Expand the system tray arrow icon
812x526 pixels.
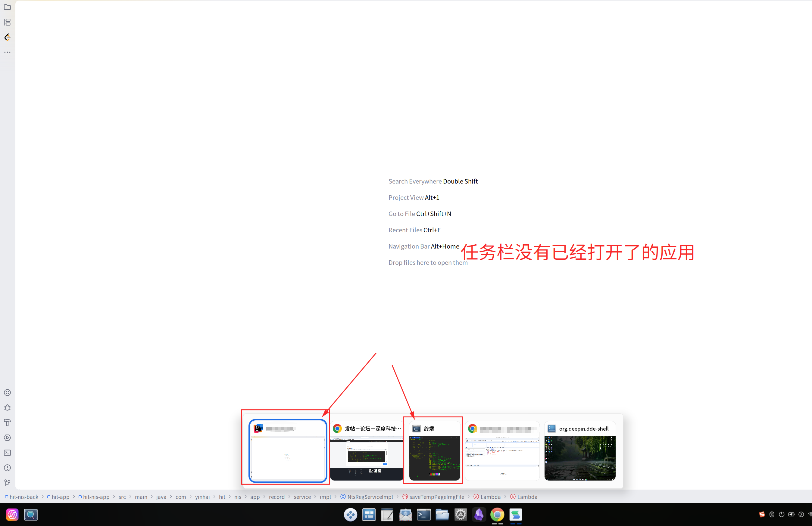click(801, 514)
